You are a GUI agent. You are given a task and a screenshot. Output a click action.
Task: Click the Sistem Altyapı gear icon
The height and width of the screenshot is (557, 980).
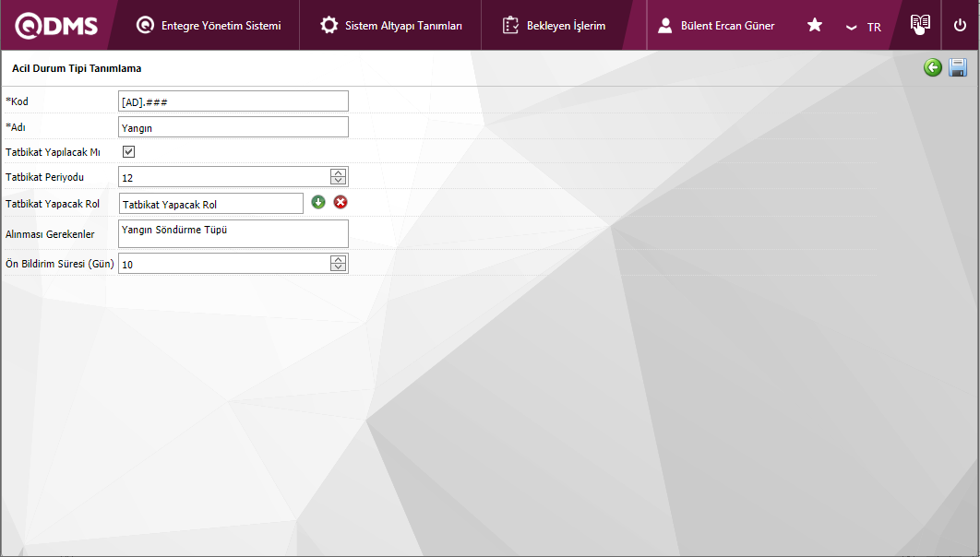coord(329,25)
